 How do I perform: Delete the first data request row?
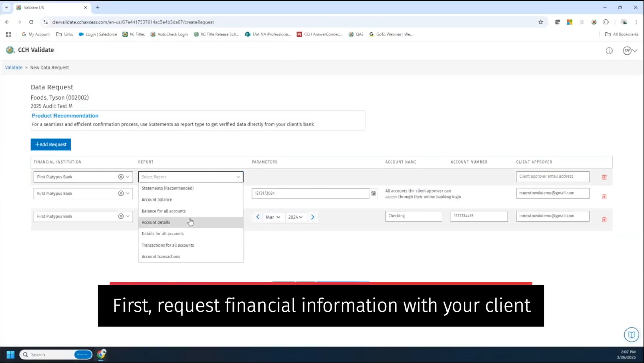604,177
